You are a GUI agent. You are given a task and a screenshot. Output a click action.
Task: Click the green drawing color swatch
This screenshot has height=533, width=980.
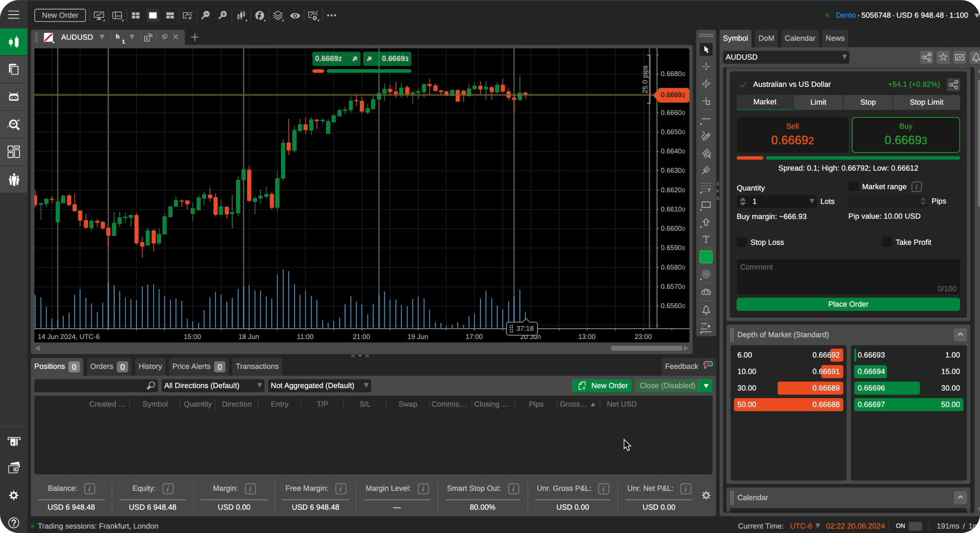[706, 257]
